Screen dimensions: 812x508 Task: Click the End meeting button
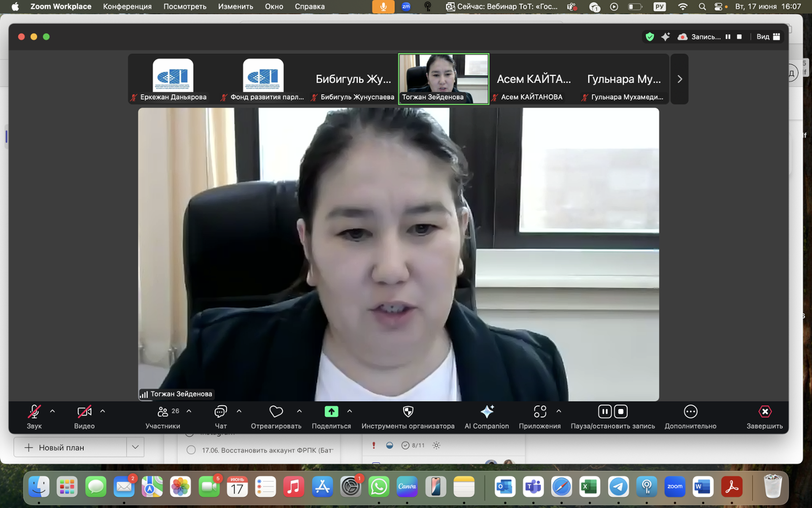[x=764, y=411]
